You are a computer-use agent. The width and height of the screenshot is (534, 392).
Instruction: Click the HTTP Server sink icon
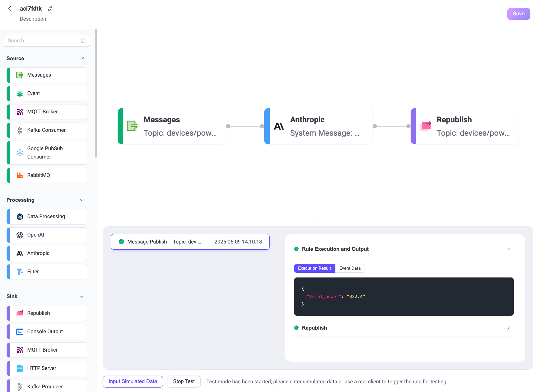[x=20, y=368]
